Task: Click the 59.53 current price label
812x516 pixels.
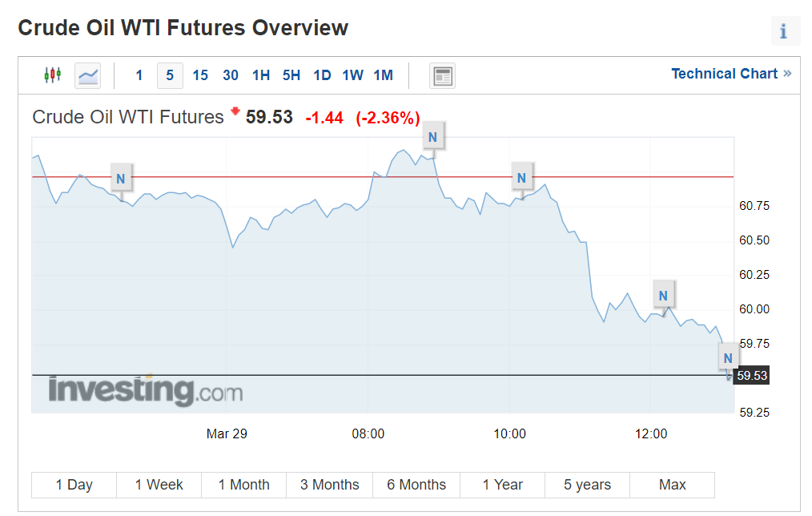Action: (x=752, y=375)
